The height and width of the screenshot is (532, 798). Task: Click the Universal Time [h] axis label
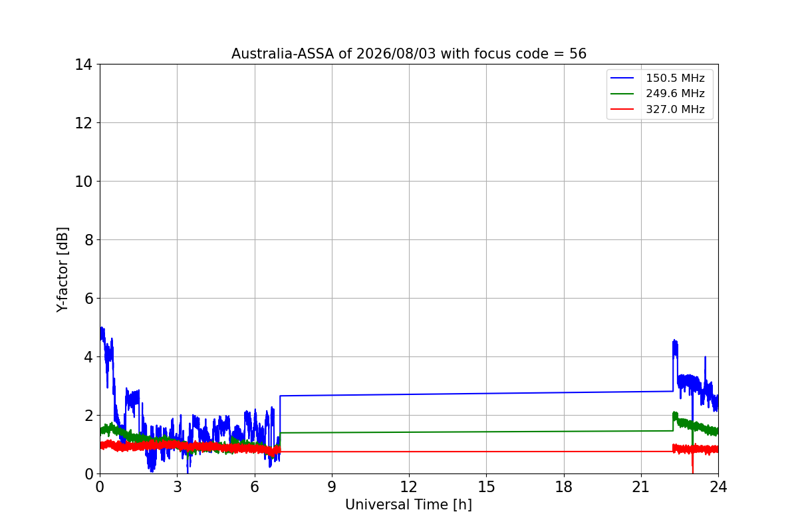click(x=408, y=505)
